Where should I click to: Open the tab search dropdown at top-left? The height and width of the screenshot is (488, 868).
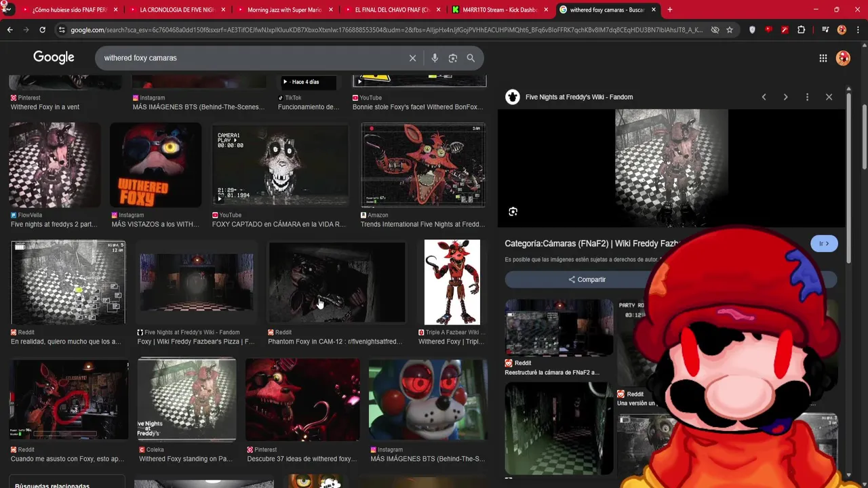(6, 9)
